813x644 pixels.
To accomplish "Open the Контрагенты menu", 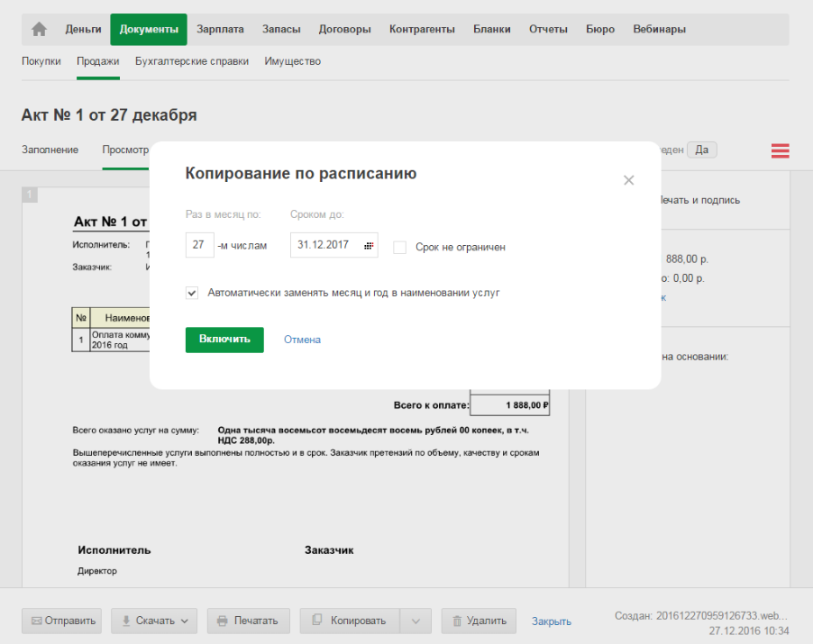I will [422, 29].
